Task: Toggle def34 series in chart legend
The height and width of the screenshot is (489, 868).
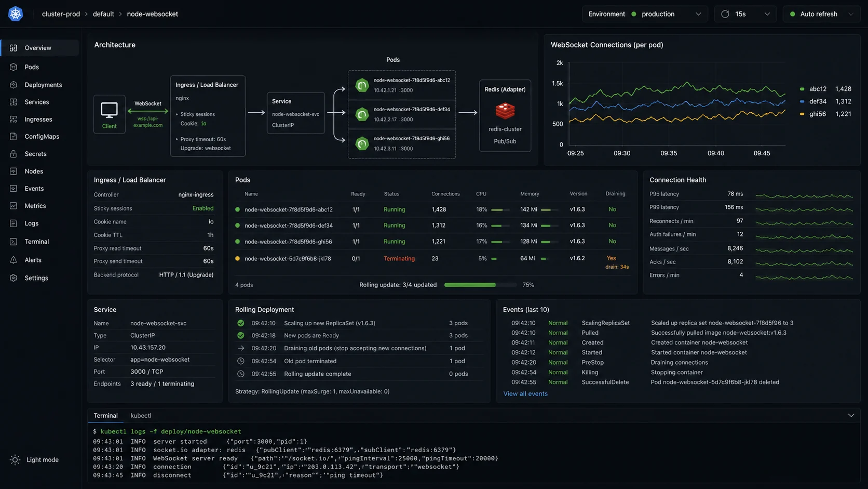Action: click(825, 101)
